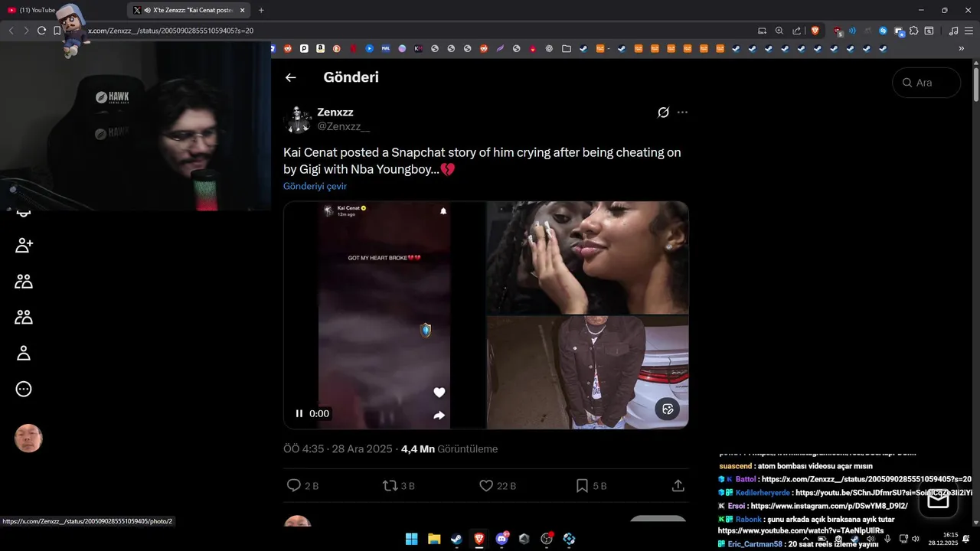Click the post timestamp 'ÖÖ 4:35 · 28 Ara 2025'
The height and width of the screenshot is (551, 980).
coord(338,449)
